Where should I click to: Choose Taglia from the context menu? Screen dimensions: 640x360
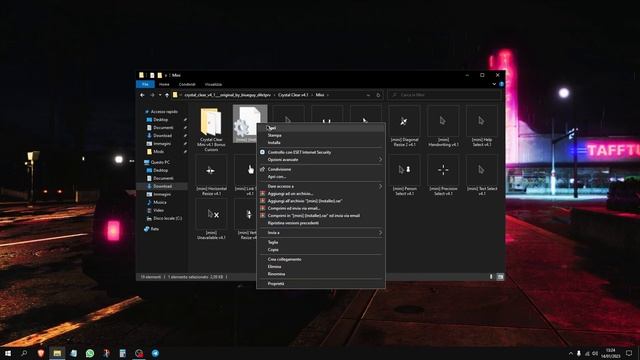click(x=320, y=242)
